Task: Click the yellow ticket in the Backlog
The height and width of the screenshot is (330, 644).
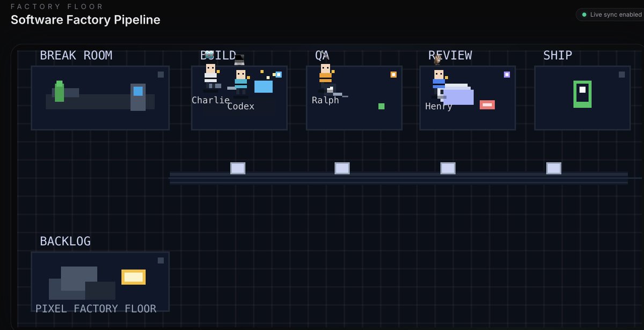Action: pos(133,277)
